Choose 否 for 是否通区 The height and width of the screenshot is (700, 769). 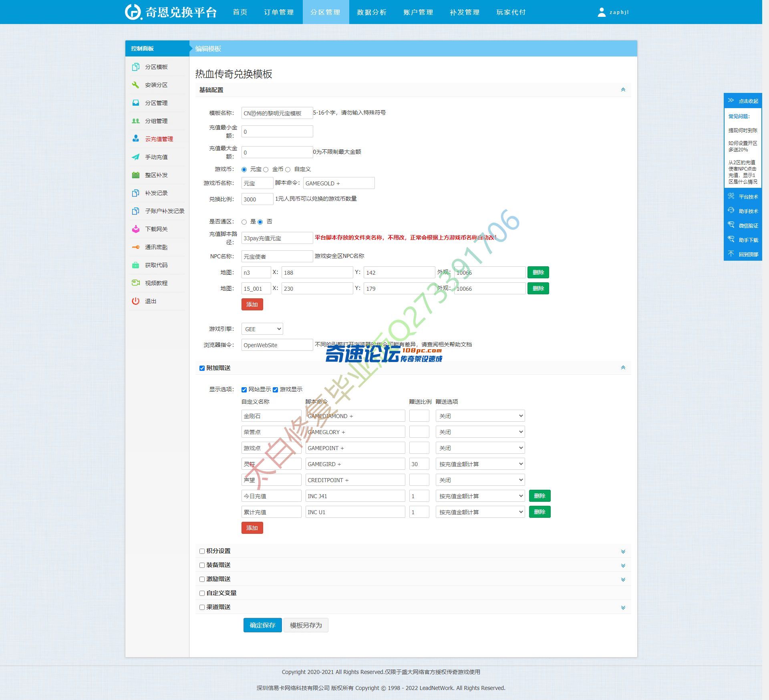pos(260,222)
